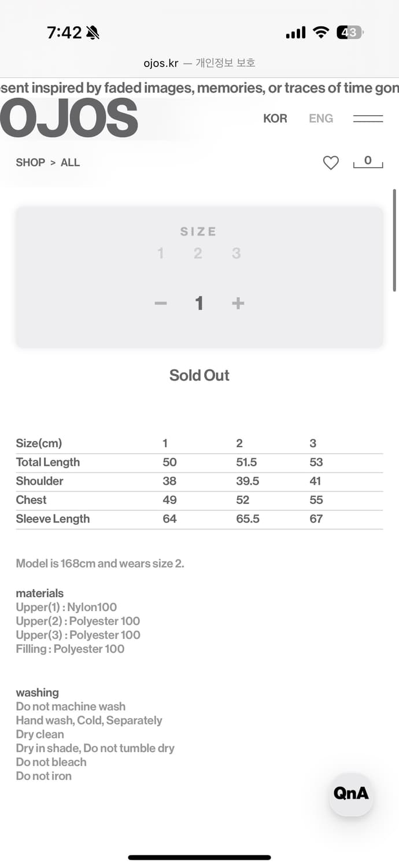The height and width of the screenshot is (868, 399).
Task: Tap the silent bell icon
Action: pos(93,32)
